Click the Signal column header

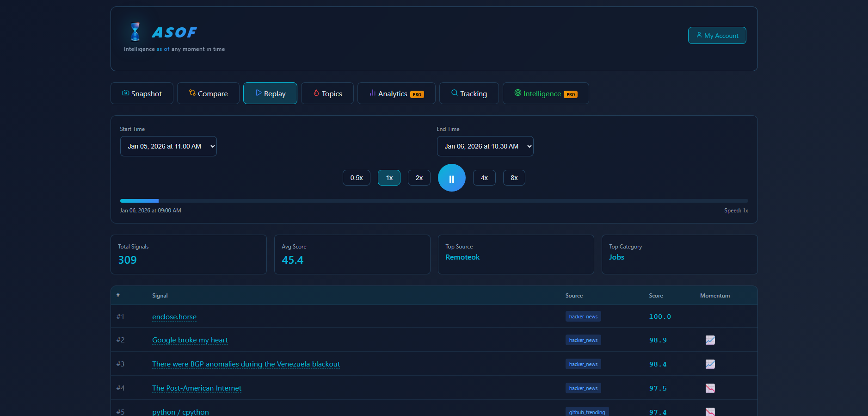coord(160,296)
